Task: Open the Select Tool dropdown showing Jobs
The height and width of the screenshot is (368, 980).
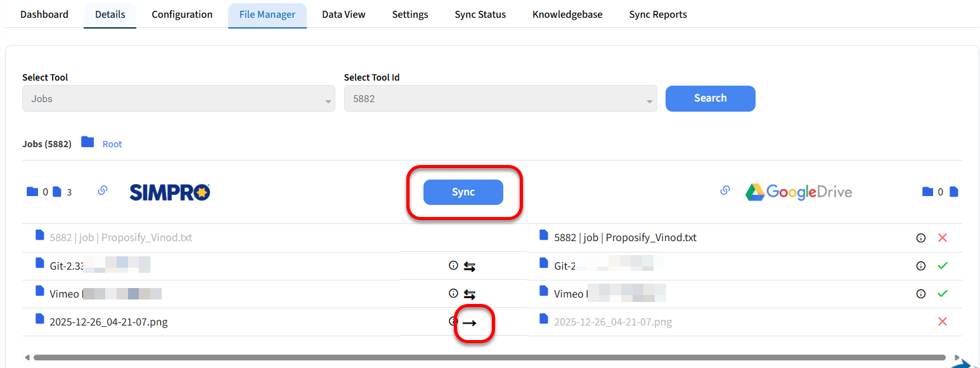Action: point(178,99)
